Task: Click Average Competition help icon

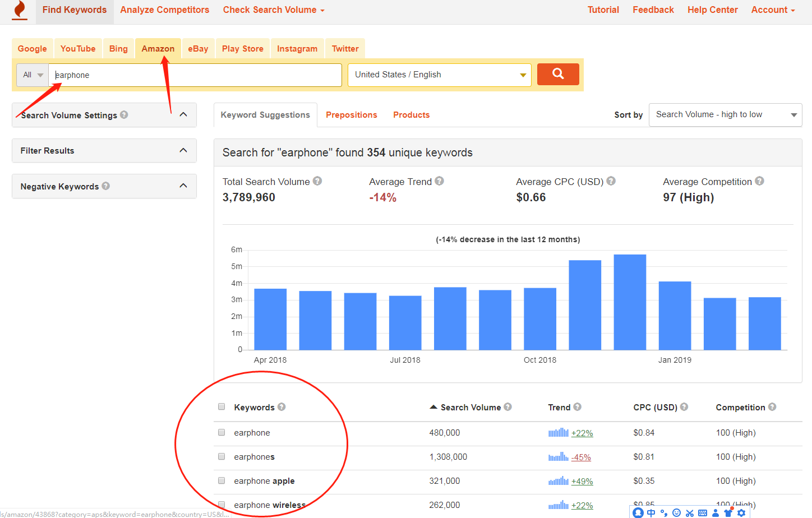Action: point(759,181)
